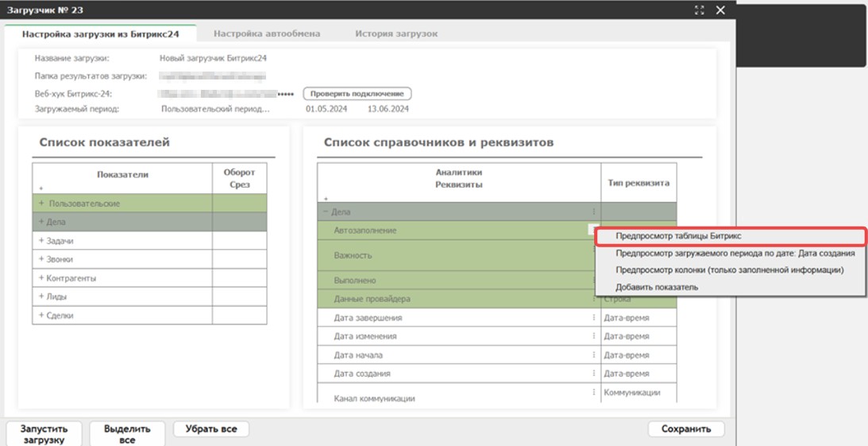Expand the Сделки indicator group
Viewport: 868px width, 446px height.
[x=41, y=315]
